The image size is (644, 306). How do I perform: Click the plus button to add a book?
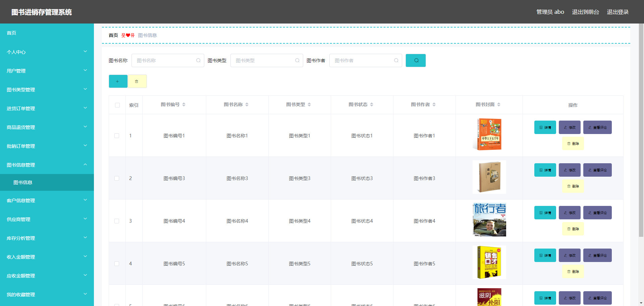pos(118,81)
